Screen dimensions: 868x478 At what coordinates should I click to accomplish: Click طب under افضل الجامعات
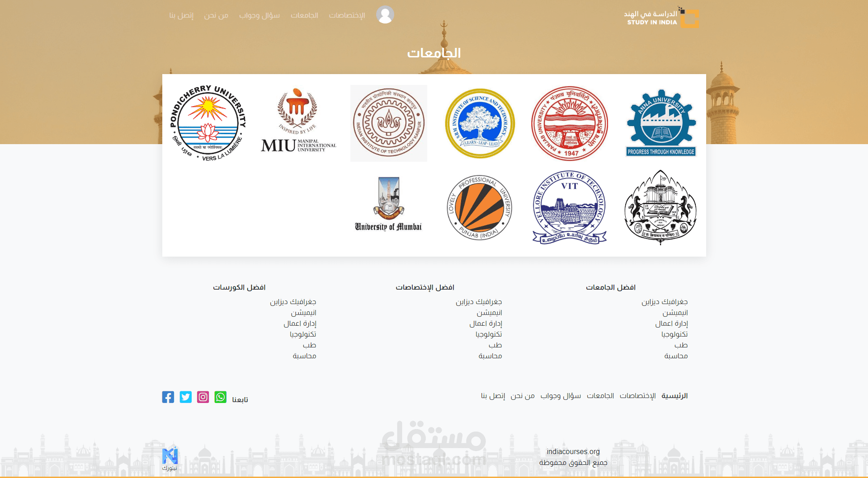(681, 345)
